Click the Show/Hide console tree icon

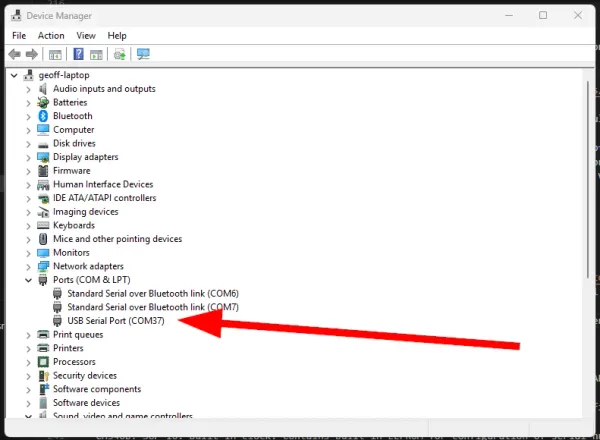pos(55,54)
